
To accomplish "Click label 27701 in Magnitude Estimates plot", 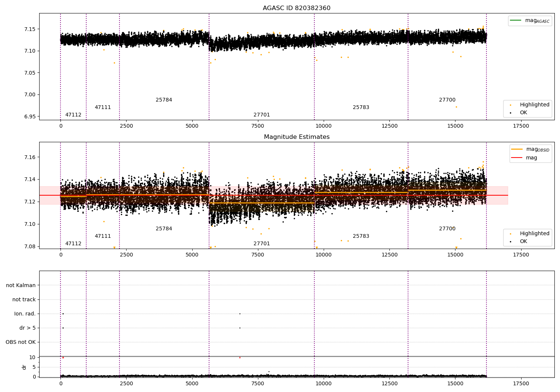I will (262, 244).
